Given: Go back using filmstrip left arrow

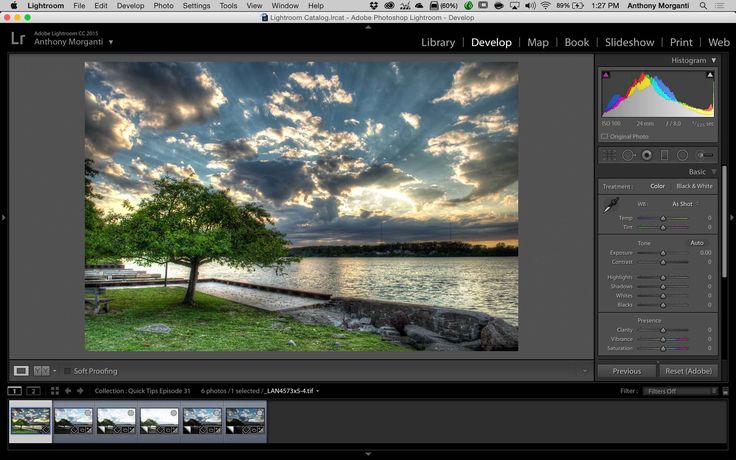Looking at the screenshot, I should [x=68, y=391].
